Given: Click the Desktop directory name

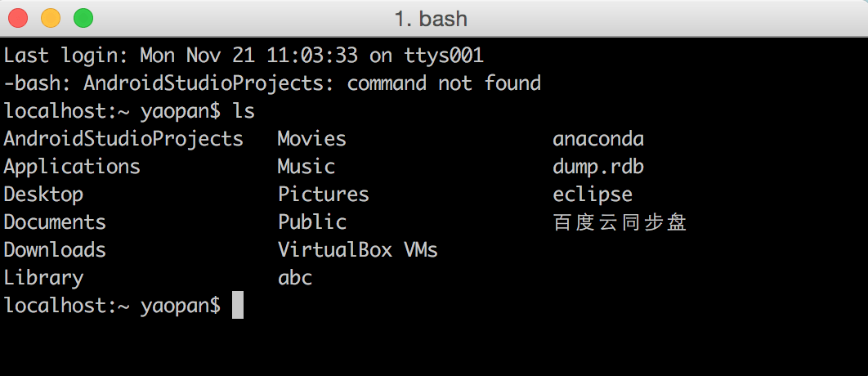Looking at the screenshot, I should [43, 195].
